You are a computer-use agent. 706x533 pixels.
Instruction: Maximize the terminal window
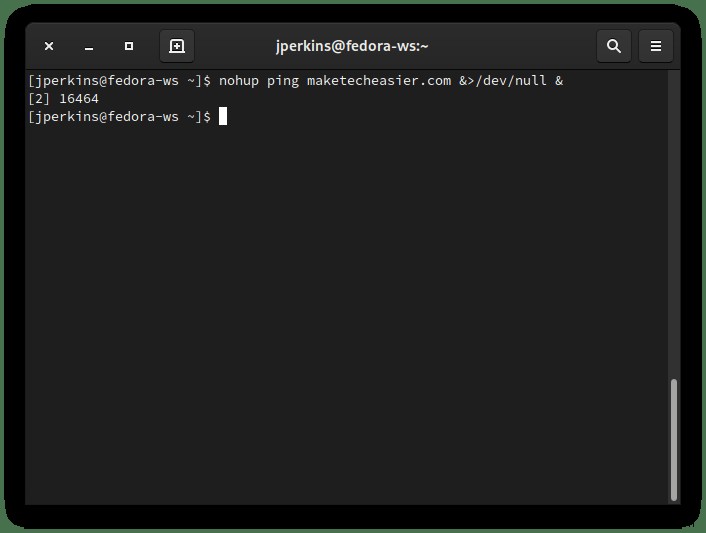[129, 46]
